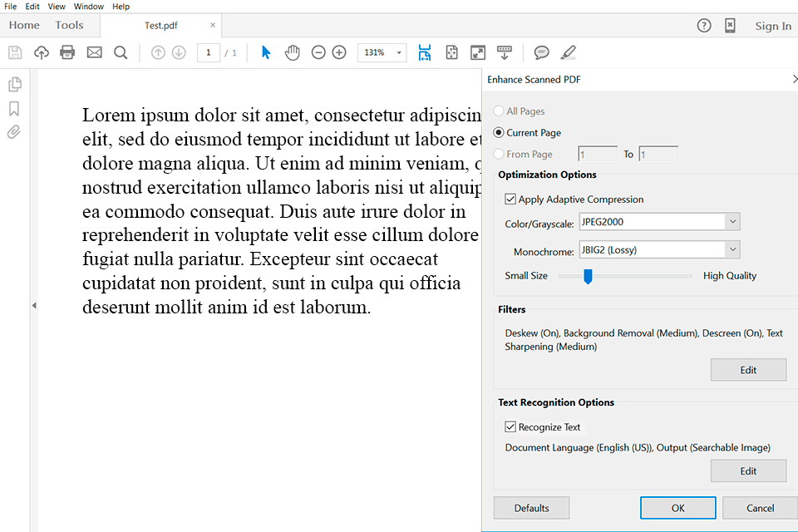Image resolution: width=798 pixels, height=532 pixels.
Task: Click the Defaults button
Action: pyautogui.click(x=531, y=508)
